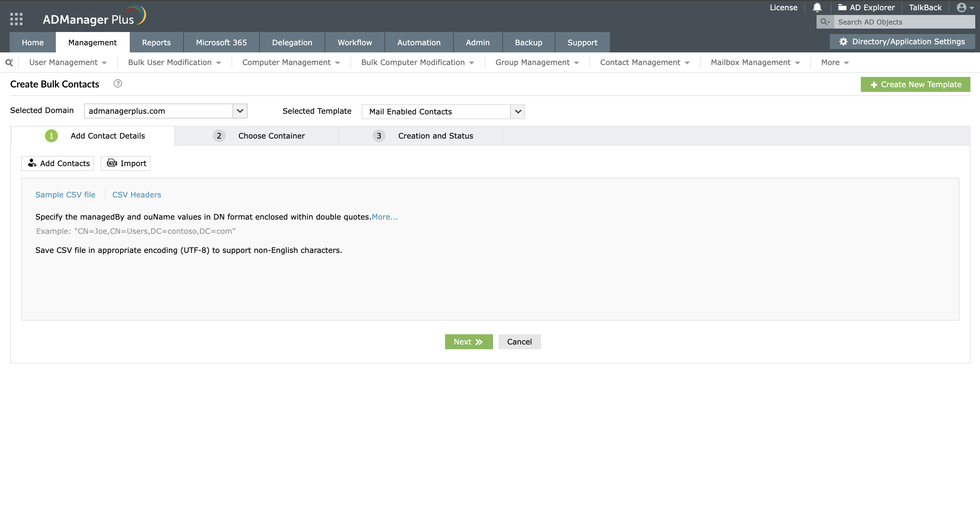Open the apps grid launcher icon
980x531 pixels.
(16, 19)
